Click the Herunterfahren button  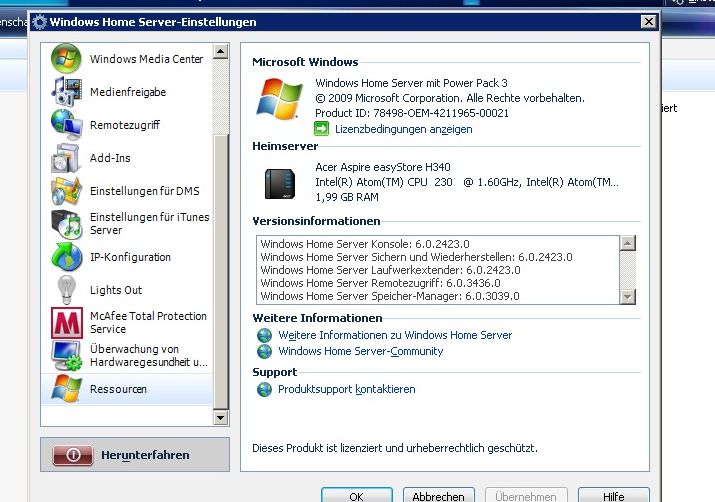(x=135, y=455)
